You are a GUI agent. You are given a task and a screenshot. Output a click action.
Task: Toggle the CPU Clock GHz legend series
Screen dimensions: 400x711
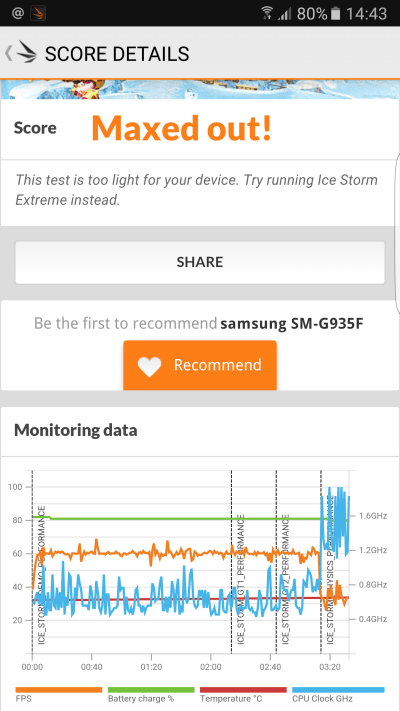(338, 694)
